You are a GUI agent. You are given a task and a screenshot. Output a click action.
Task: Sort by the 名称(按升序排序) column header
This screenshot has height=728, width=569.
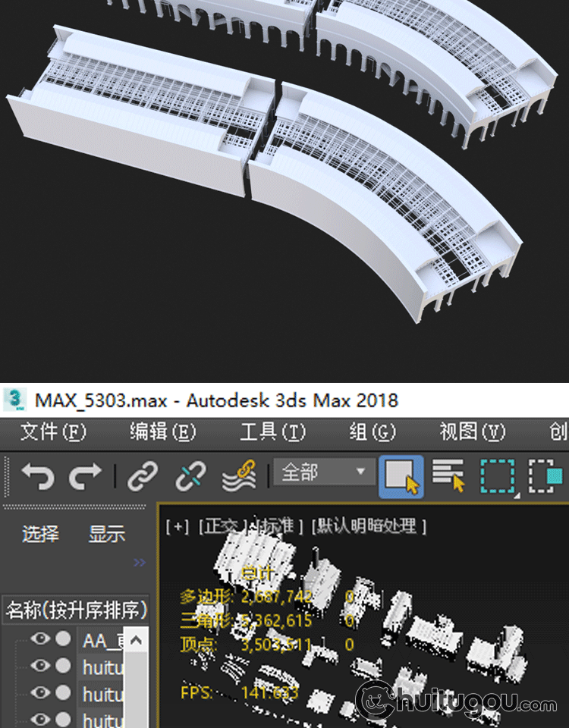pos(76,610)
